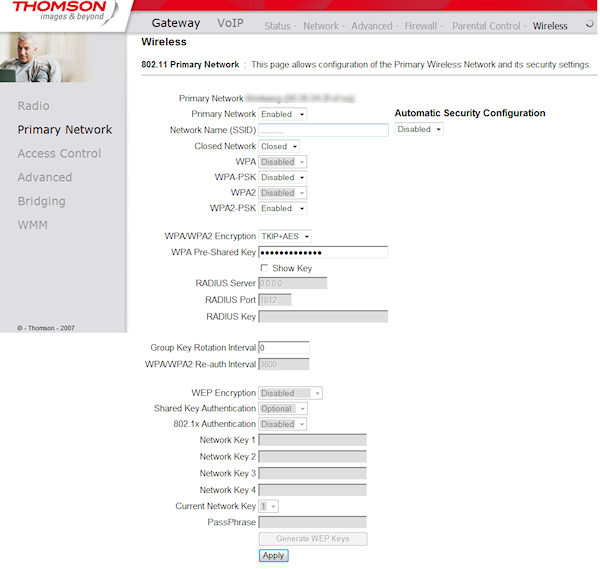The height and width of the screenshot is (569, 600).
Task: Open the Parental Control menu
Action: click(x=486, y=26)
